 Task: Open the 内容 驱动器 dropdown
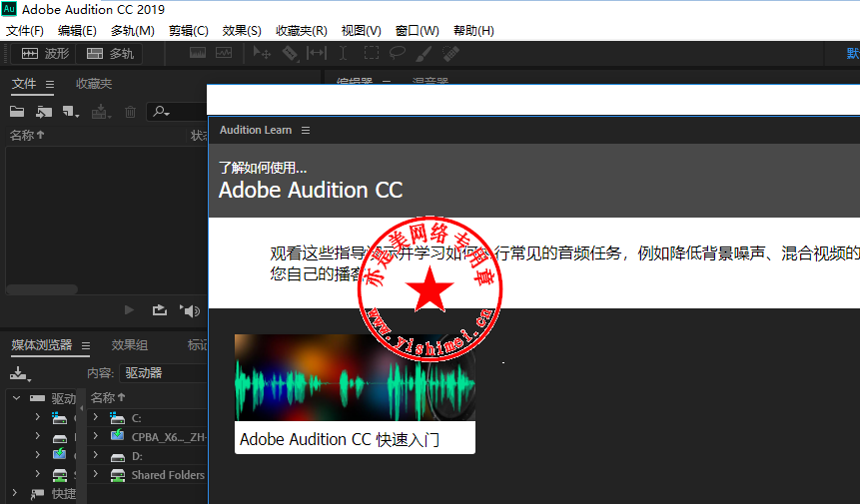pyautogui.click(x=165, y=373)
